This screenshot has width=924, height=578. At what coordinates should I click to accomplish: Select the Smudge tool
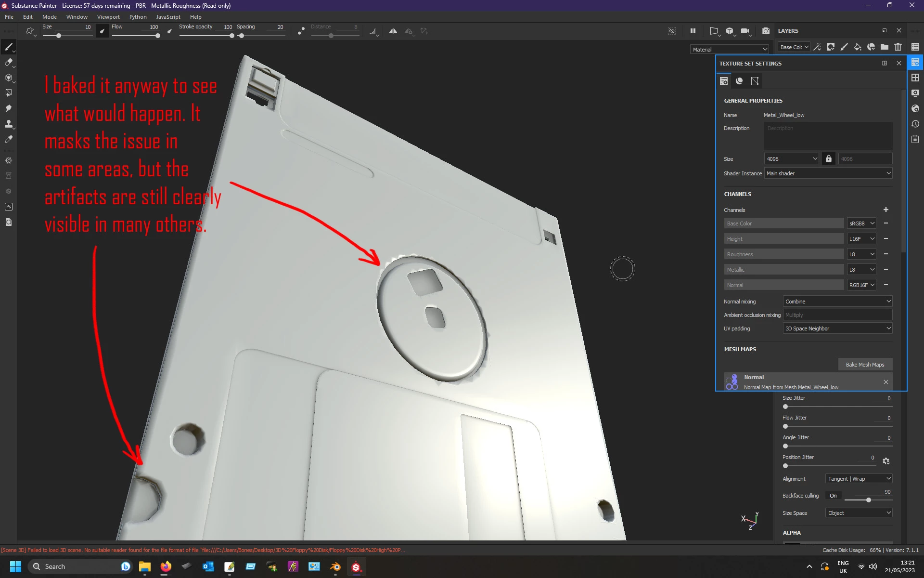click(x=8, y=108)
